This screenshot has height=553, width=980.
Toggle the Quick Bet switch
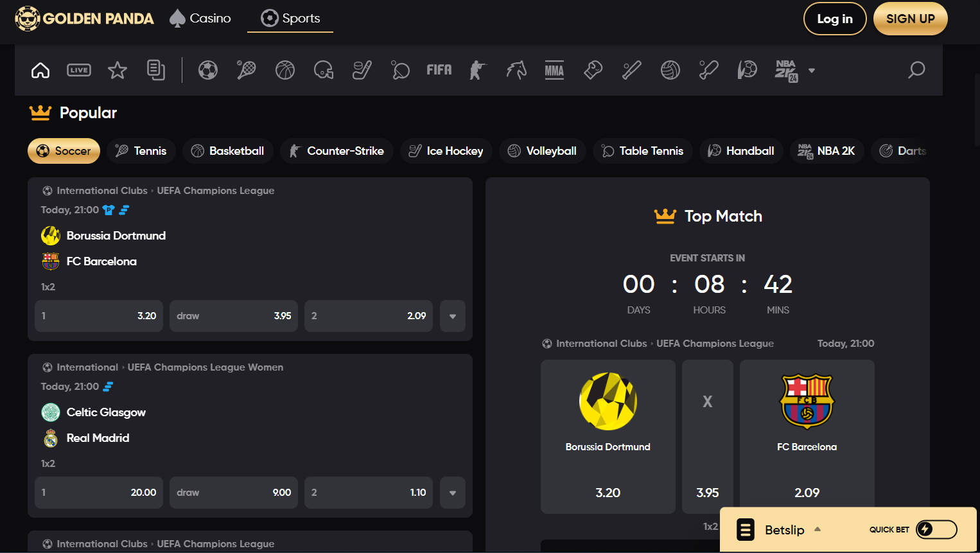click(936, 530)
